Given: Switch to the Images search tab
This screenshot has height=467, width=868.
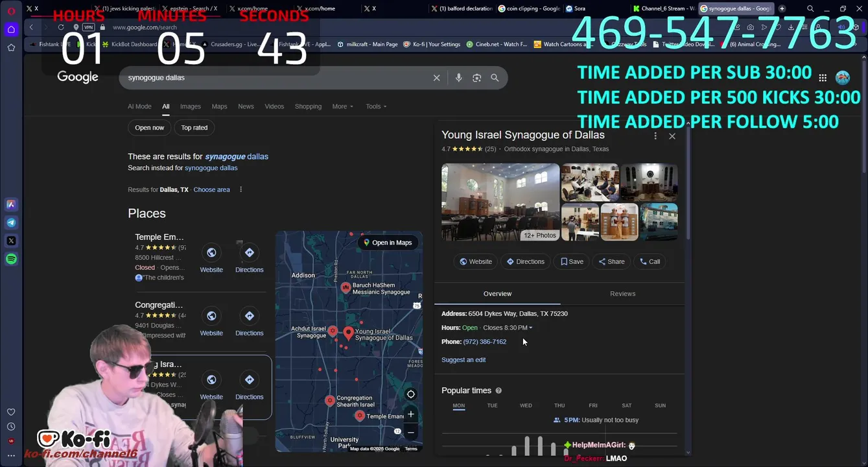Looking at the screenshot, I should [191, 106].
